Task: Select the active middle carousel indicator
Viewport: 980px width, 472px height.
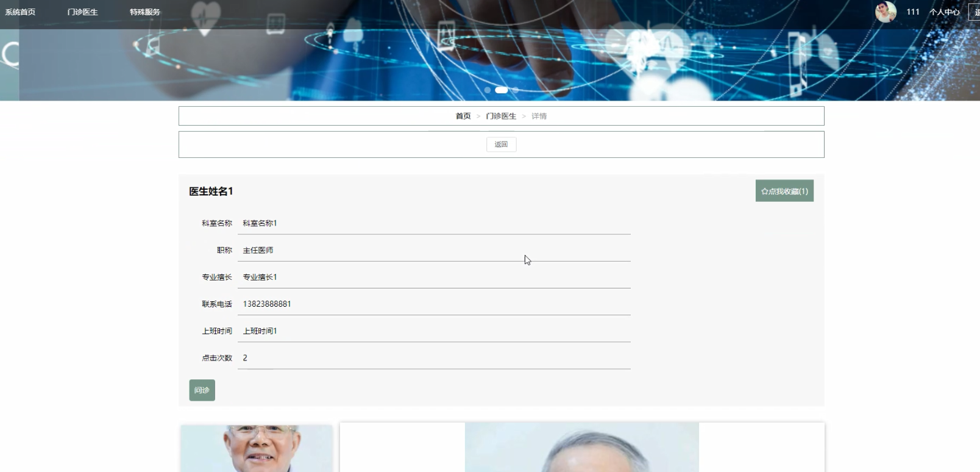Action: pyautogui.click(x=502, y=90)
